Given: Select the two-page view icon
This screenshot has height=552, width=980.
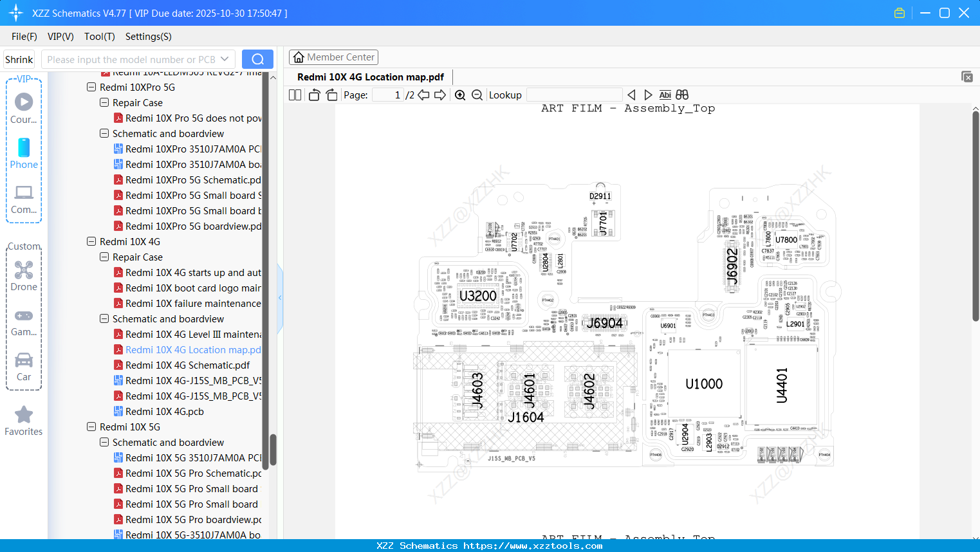Looking at the screenshot, I should (294, 95).
